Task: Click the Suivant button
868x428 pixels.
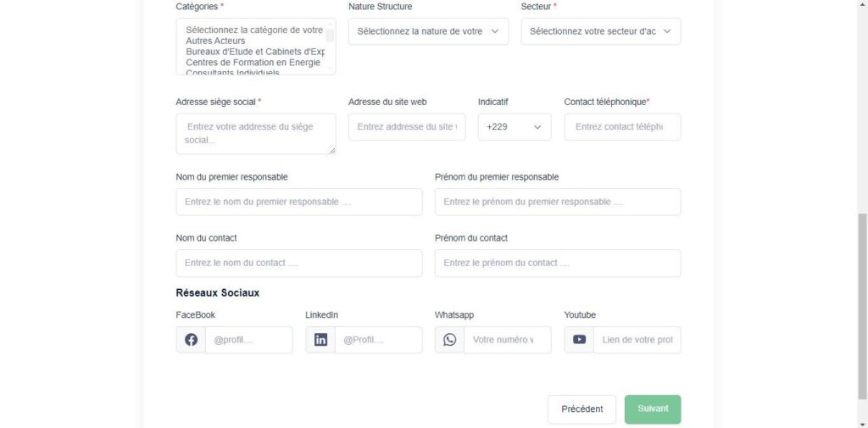Action: tap(653, 409)
